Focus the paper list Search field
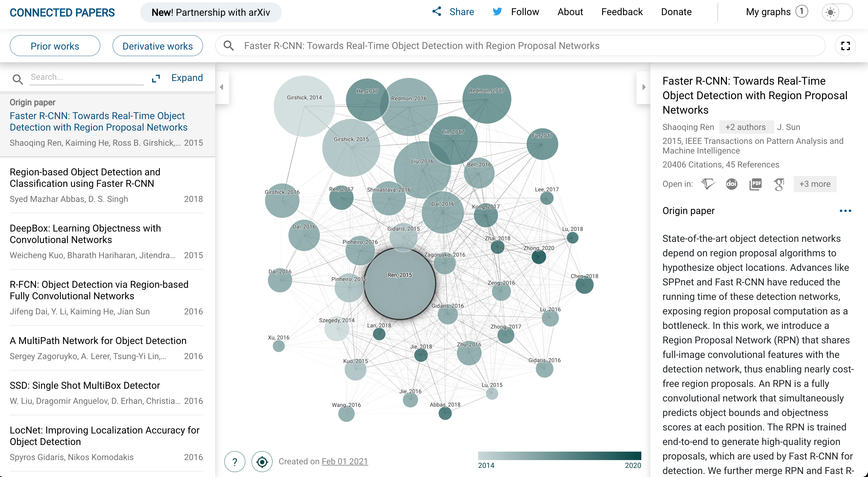Screen dimensions: 868x477 [x=87, y=77]
